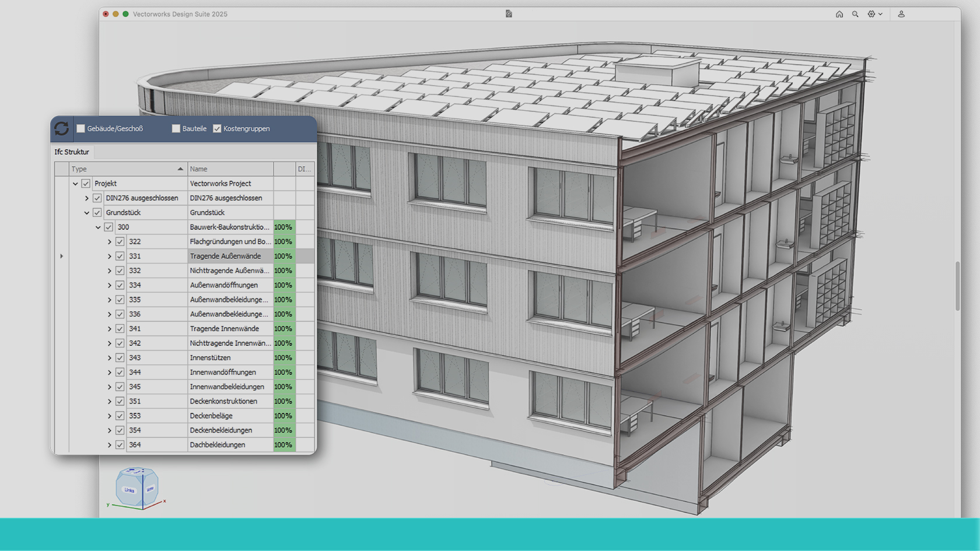
Task: Uncheck checkbox for row 331
Action: click(x=120, y=256)
